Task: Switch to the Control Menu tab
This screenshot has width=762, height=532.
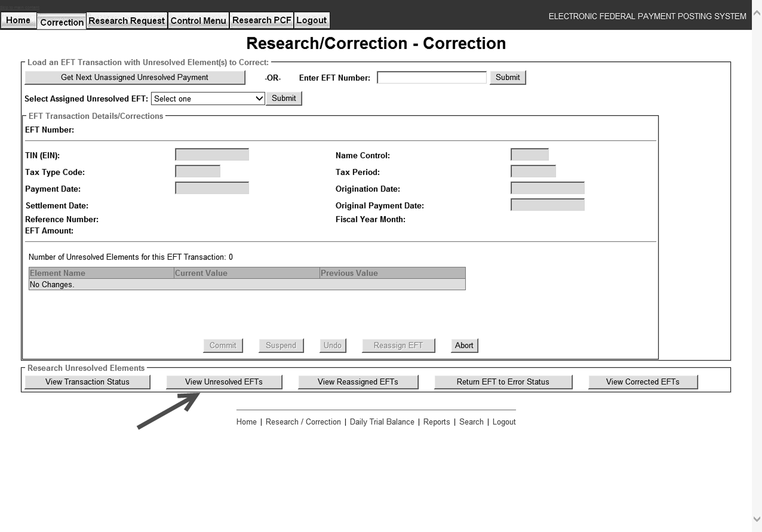Action: [x=198, y=21]
